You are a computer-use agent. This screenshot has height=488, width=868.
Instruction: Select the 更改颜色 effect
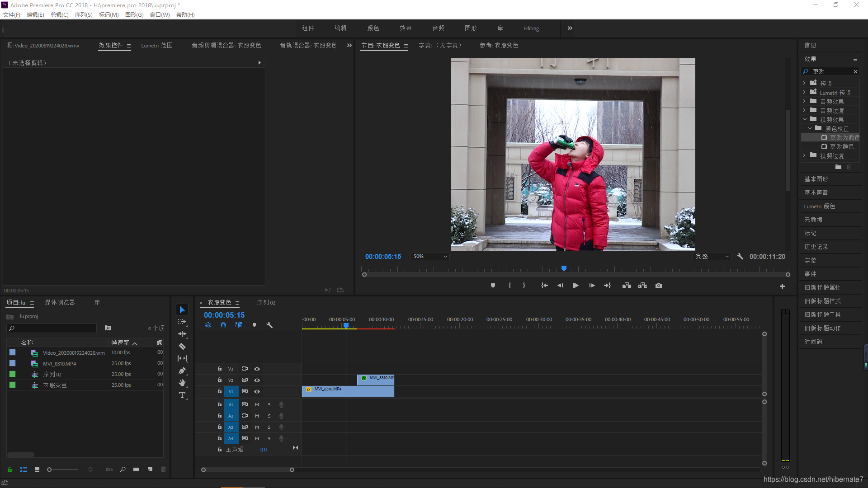coord(842,146)
